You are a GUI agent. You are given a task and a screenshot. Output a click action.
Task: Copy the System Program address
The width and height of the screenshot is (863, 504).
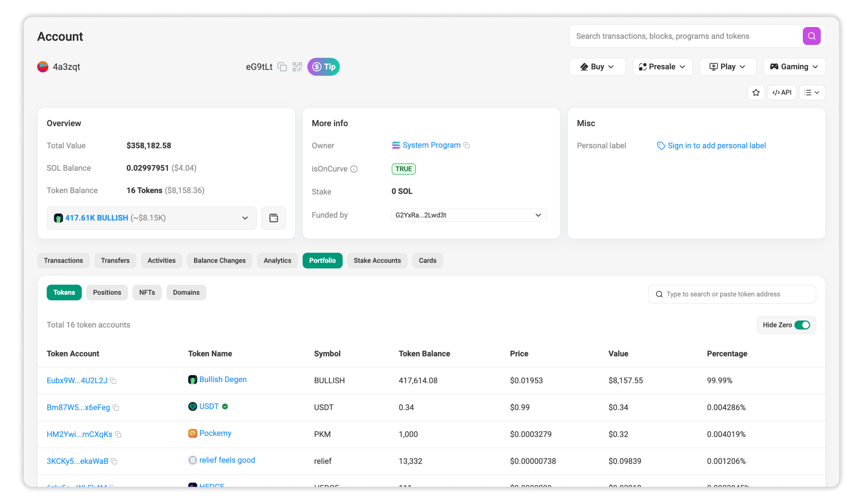tap(467, 145)
